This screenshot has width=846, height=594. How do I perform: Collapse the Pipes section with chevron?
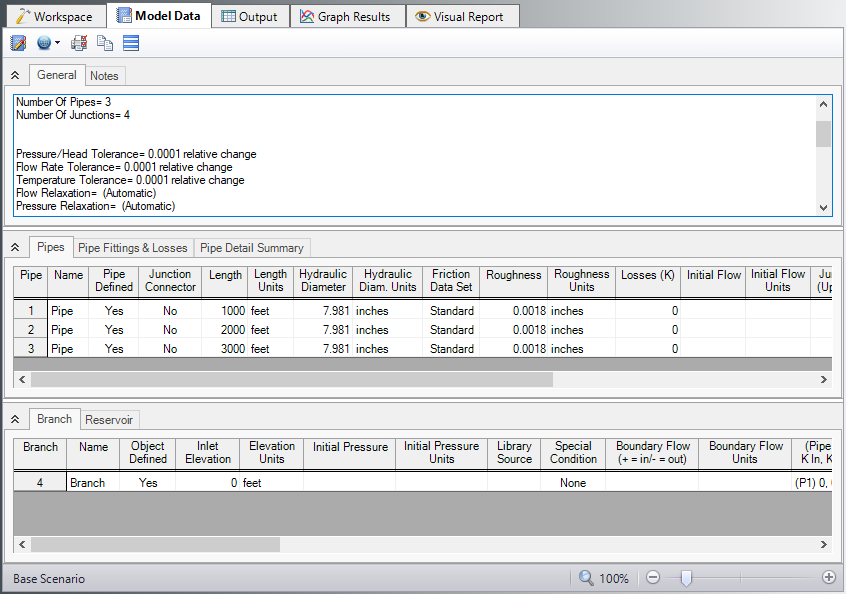[x=15, y=247]
